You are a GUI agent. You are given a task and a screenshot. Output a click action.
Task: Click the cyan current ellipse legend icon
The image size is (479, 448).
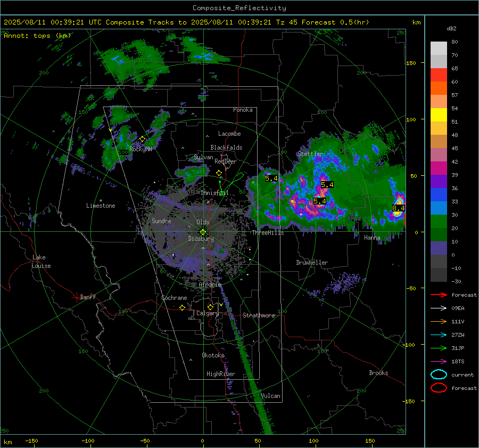(x=439, y=374)
